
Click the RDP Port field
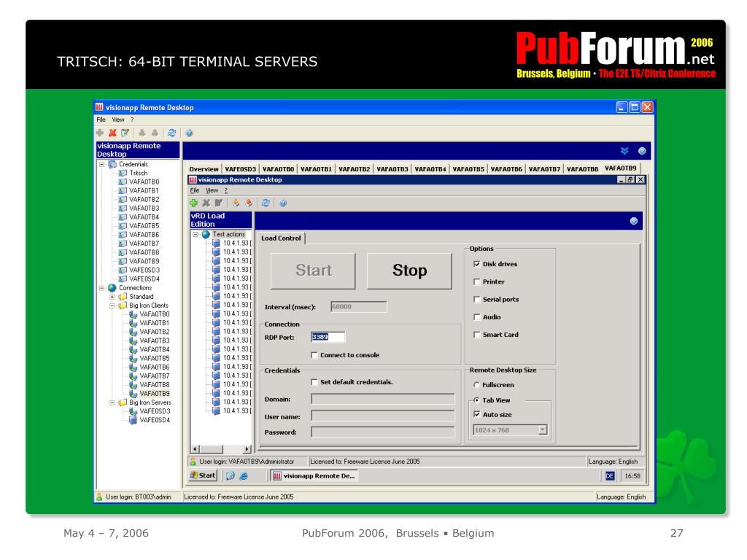pyautogui.click(x=328, y=337)
